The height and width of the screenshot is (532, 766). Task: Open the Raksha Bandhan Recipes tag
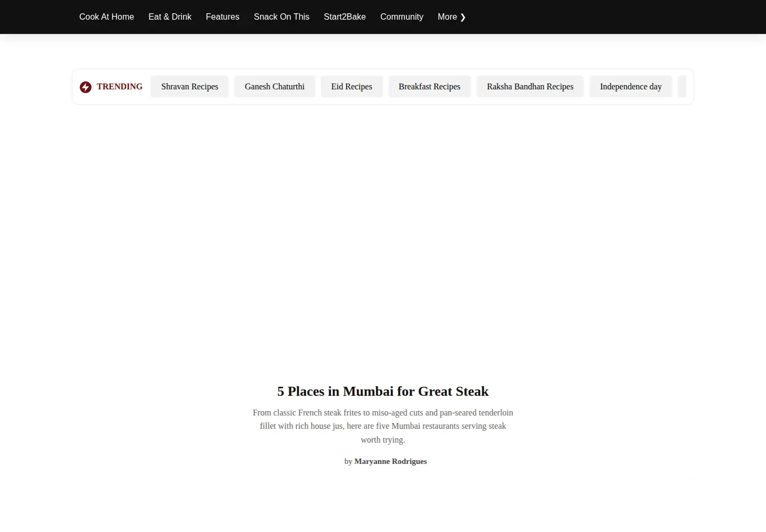[x=530, y=87]
